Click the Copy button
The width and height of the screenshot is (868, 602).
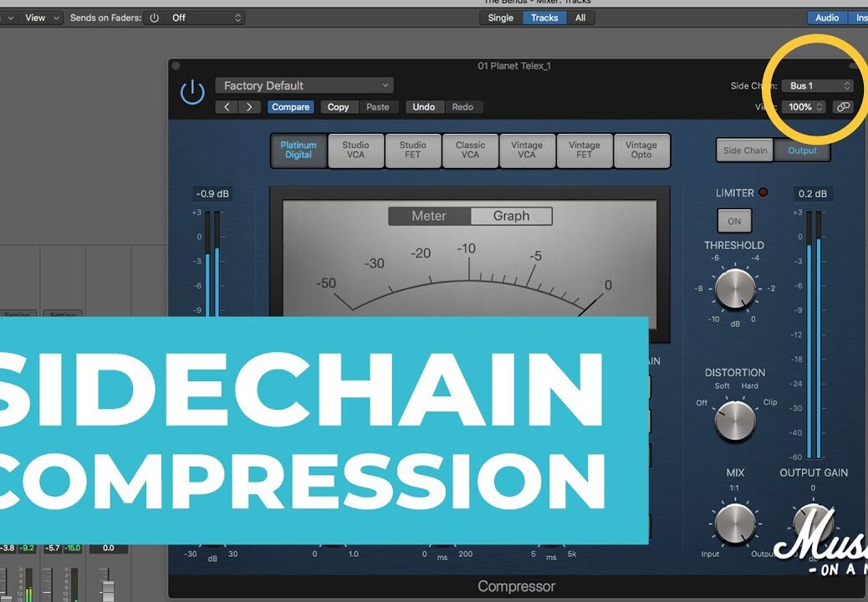338,107
